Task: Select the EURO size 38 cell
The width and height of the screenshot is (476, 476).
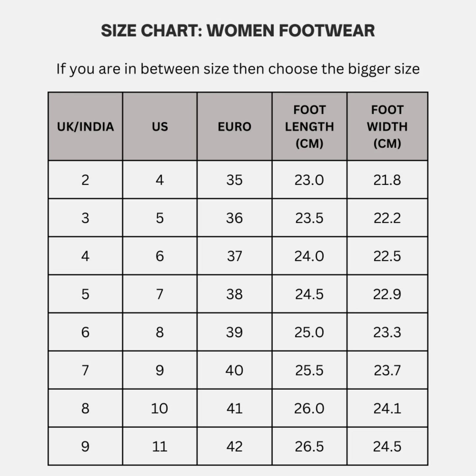Action: (x=234, y=294)
